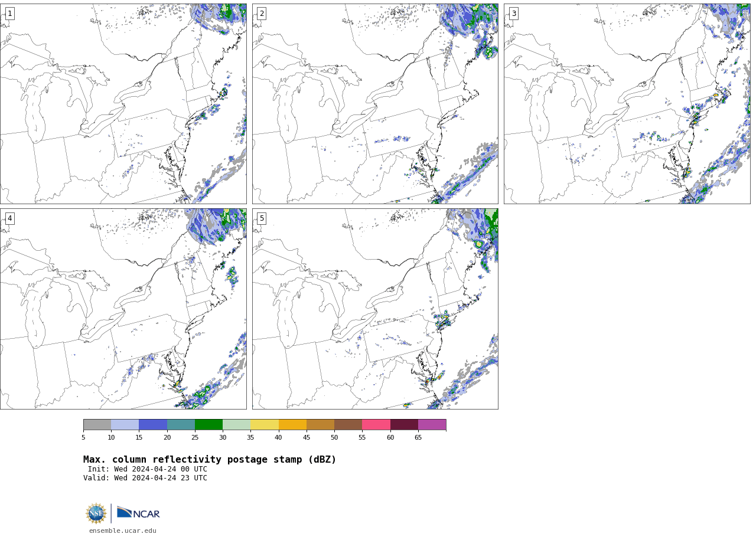This screenshot has width=756, height=537.
Task: Click the member number 4 label box
Action: (9, 218)
